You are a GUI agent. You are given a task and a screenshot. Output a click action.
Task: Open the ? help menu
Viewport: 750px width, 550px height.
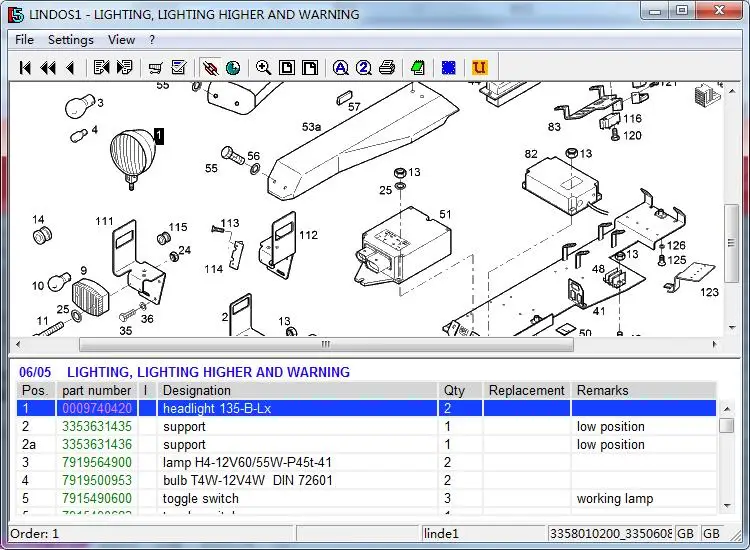coord(152,40)
